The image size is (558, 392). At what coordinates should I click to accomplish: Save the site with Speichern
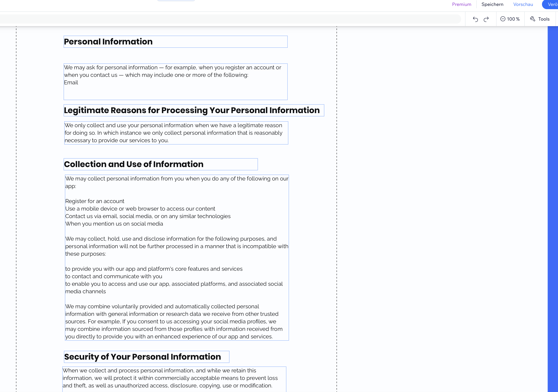pyautogui.click(x=492, y=4)
